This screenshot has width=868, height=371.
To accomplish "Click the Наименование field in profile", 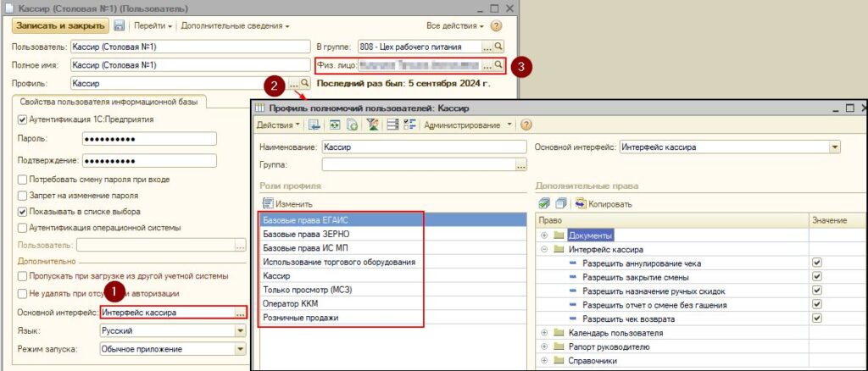I will 424,147.
